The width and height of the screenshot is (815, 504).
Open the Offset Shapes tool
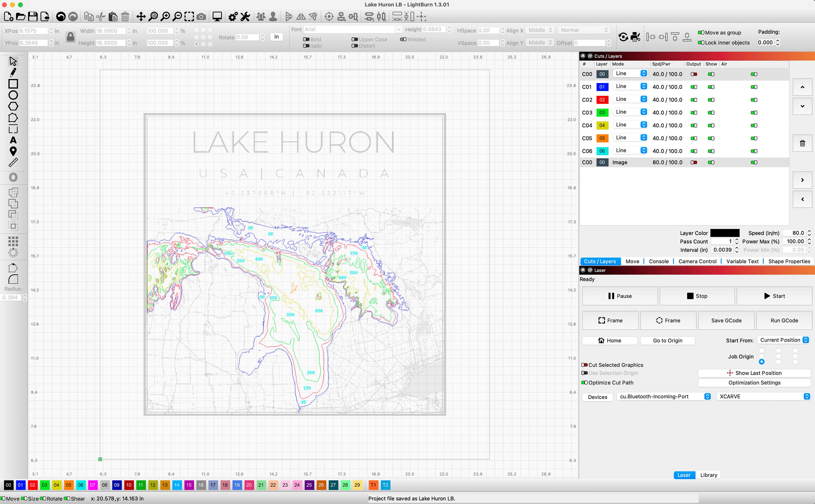tap(13, 177)
